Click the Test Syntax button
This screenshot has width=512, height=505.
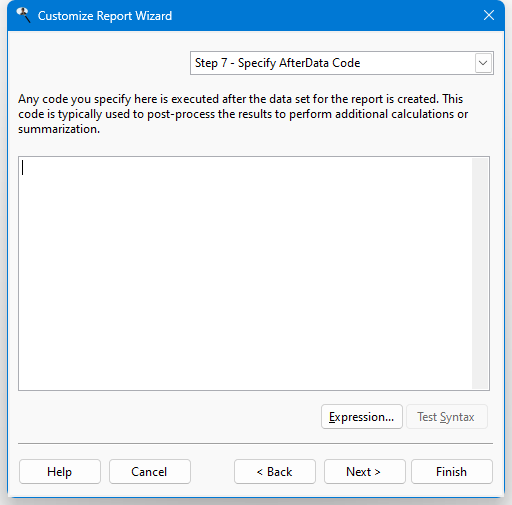[x=446, y=417]
